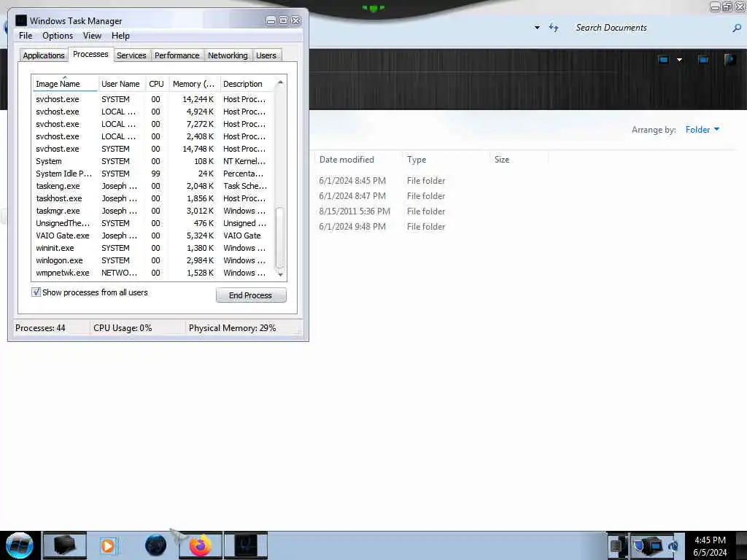Select svchost.exe row using 14,244 K
The image size is (747, 560).
tap(153, 99)
